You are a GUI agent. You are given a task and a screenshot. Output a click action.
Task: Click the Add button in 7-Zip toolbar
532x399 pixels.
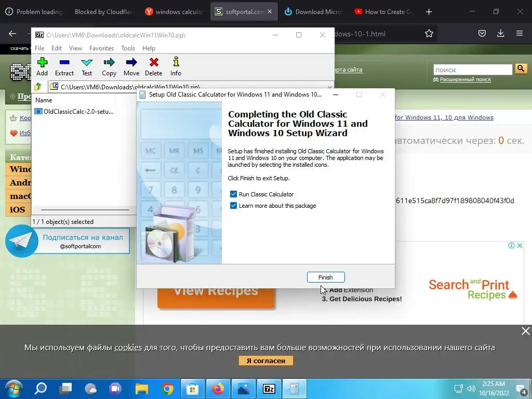(x=42, y=67)
